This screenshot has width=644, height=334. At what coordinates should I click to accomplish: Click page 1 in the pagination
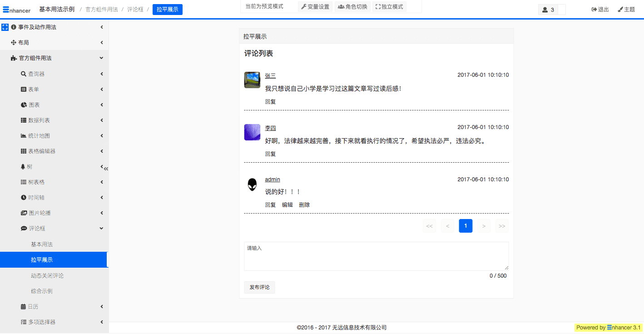[466, 226]
